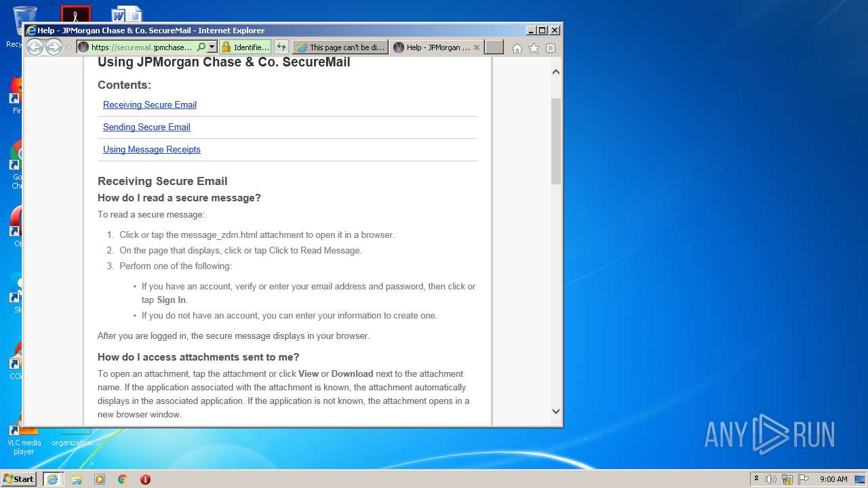Open Action Center flag icon
868x488 pixels.
(803, 479)
